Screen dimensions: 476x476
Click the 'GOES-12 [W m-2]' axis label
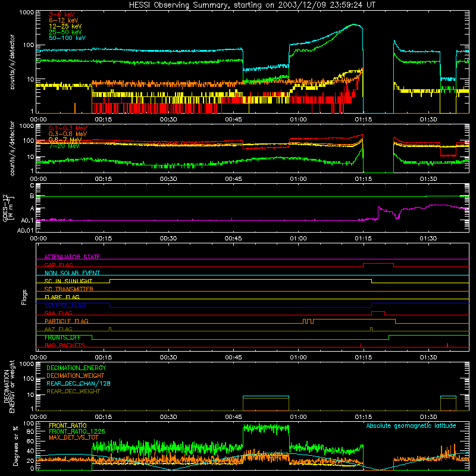click(8, 208)
